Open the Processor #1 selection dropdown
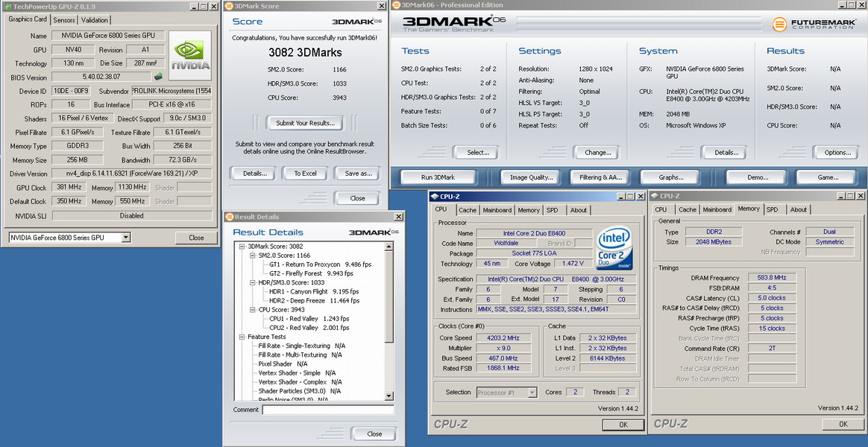Viewport: 868px width, 447px height. pyautogui.click(x=532, y=392)
